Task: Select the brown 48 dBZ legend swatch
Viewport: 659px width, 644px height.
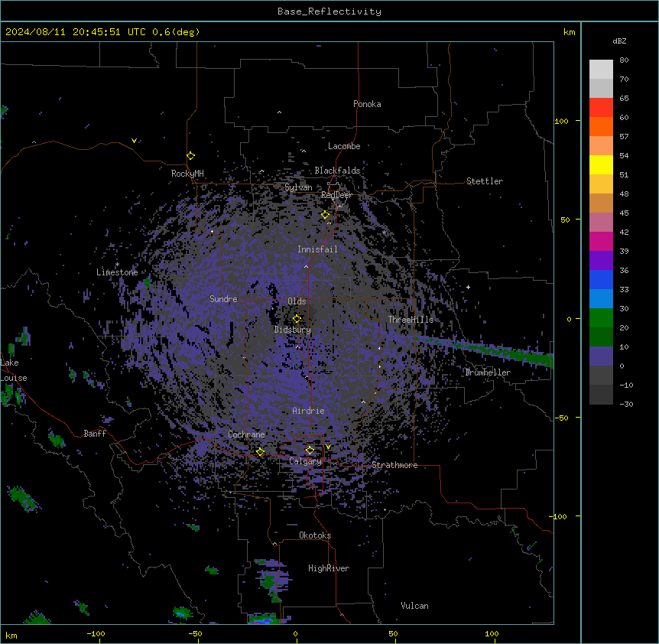Action: tap(601, 203)
